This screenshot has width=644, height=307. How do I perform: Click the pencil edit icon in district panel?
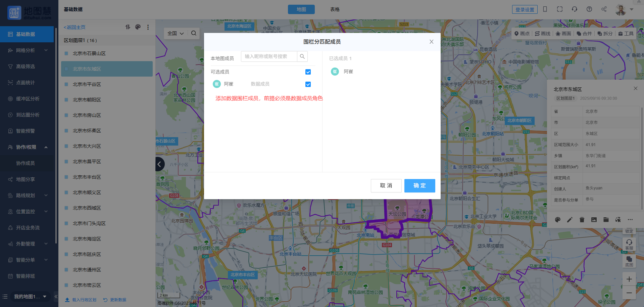570,220
